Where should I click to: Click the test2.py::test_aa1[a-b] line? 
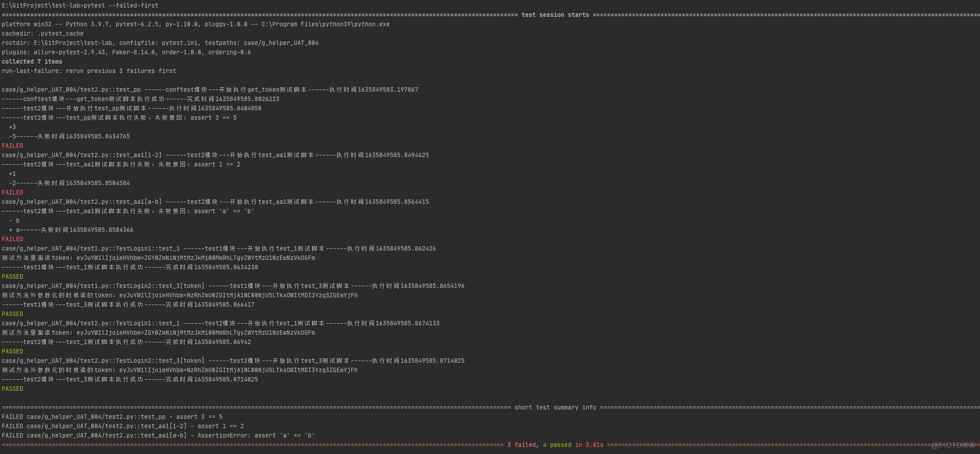click(215, 202)
